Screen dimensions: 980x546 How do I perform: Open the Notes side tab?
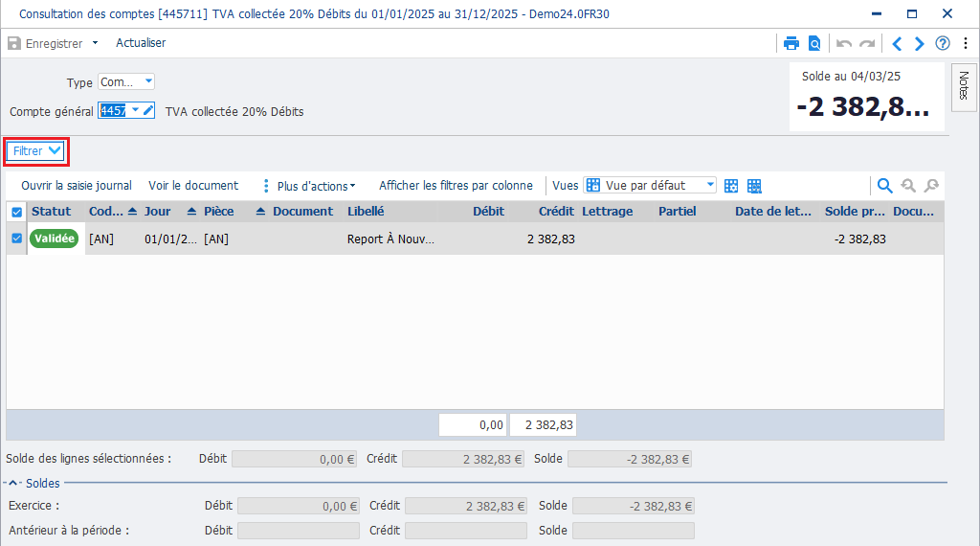click(x=963, y=85)
